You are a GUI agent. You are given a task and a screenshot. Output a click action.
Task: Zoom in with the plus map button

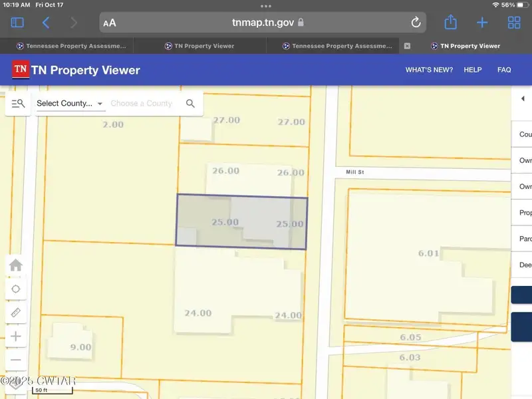16,336
